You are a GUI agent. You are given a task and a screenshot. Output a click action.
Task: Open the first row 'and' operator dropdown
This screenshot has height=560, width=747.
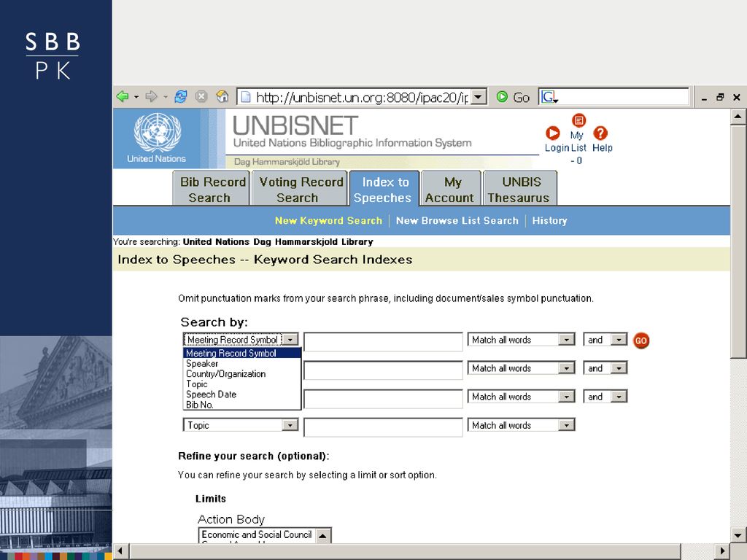pyautogui.click(x=619, y=340)
